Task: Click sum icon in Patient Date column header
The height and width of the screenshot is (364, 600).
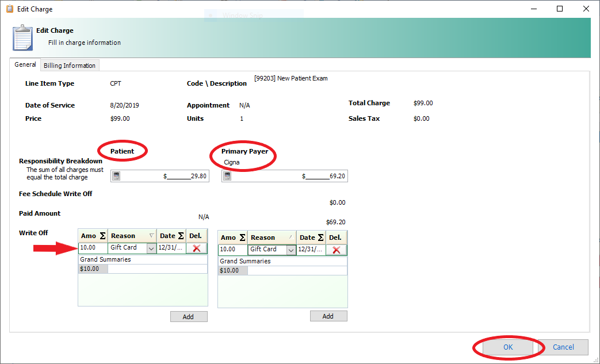Action: point(181,236)
